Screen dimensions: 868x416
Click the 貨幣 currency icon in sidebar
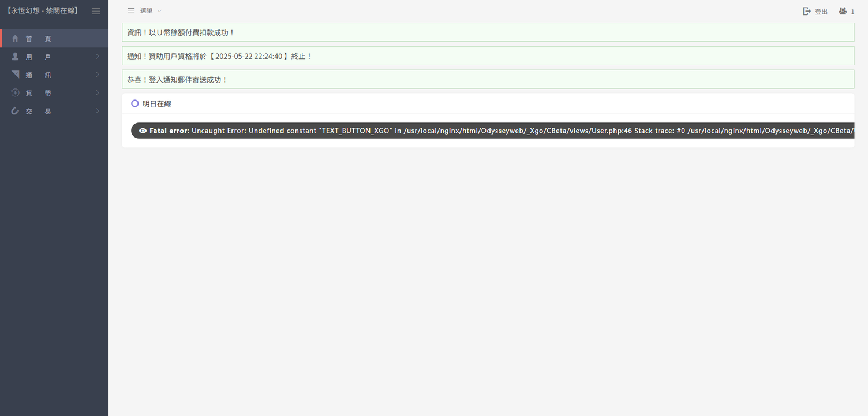[x=16, y=92]
